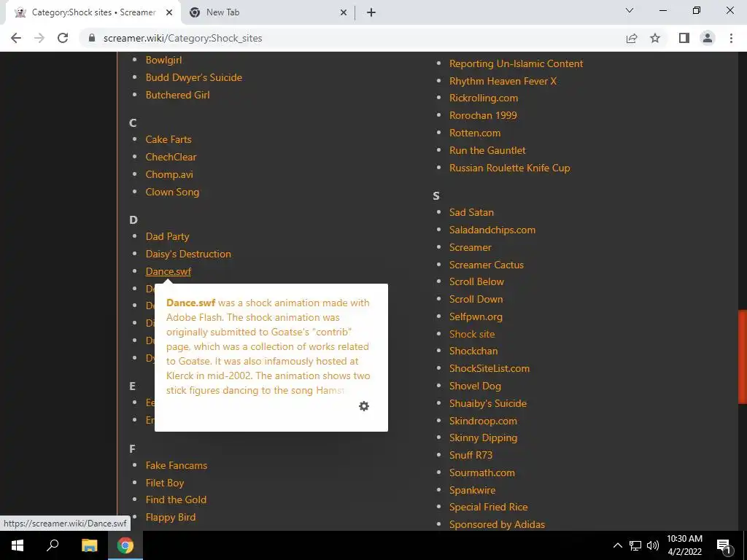This screenshot has width=747, height=560.
Task: Open the Scroll Below link
Action: [x=476, y=281]
